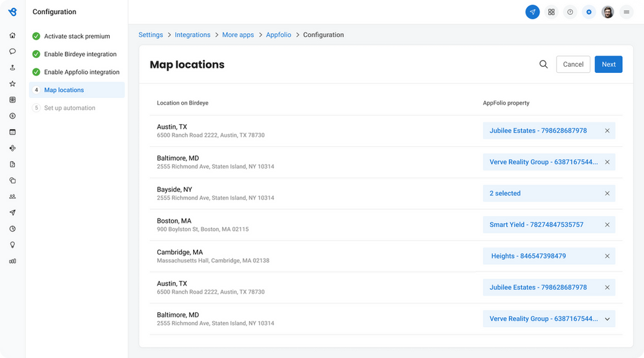Go to Integrations breadcrumb link
The height and width of the screenshot is (358, 644).
tap(192, 35)
